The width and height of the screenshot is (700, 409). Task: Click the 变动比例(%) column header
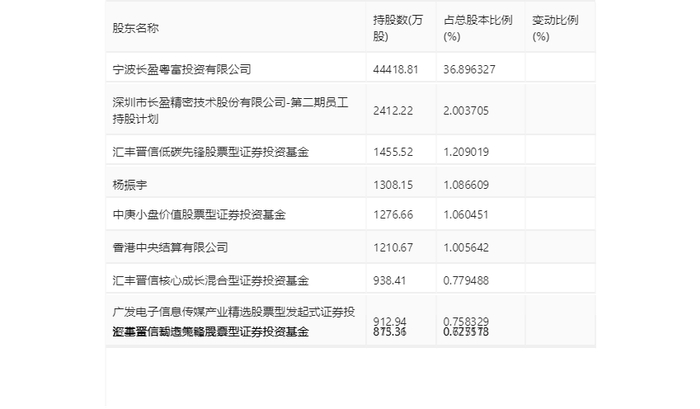tap(555, 28)
